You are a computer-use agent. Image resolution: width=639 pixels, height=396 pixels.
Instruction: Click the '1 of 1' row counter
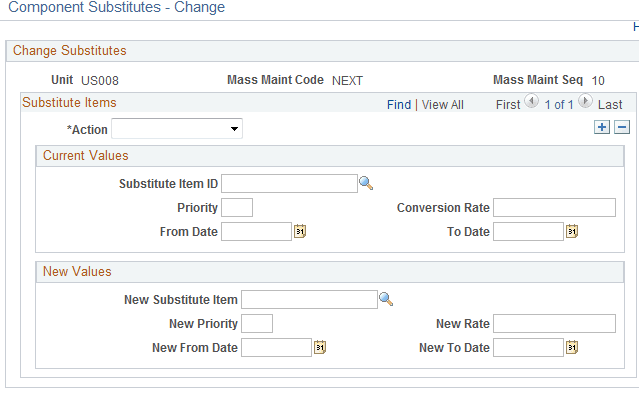[x=559, y=105]
